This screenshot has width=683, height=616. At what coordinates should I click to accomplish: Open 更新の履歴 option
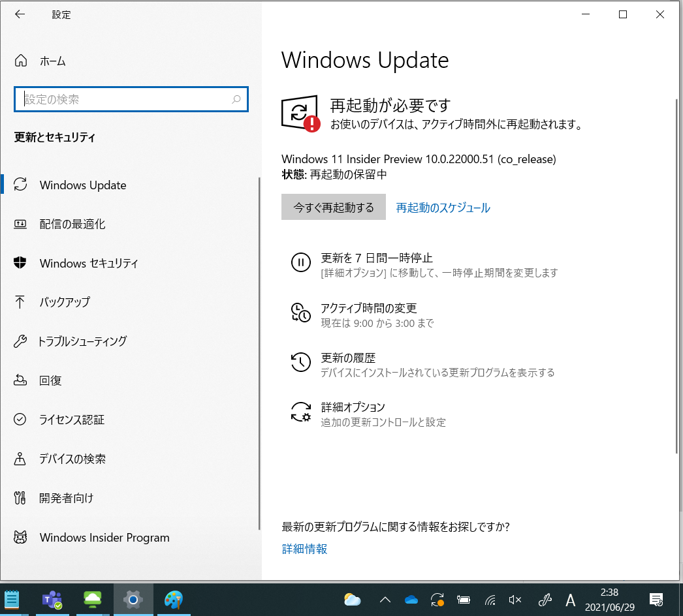point(348,358)
